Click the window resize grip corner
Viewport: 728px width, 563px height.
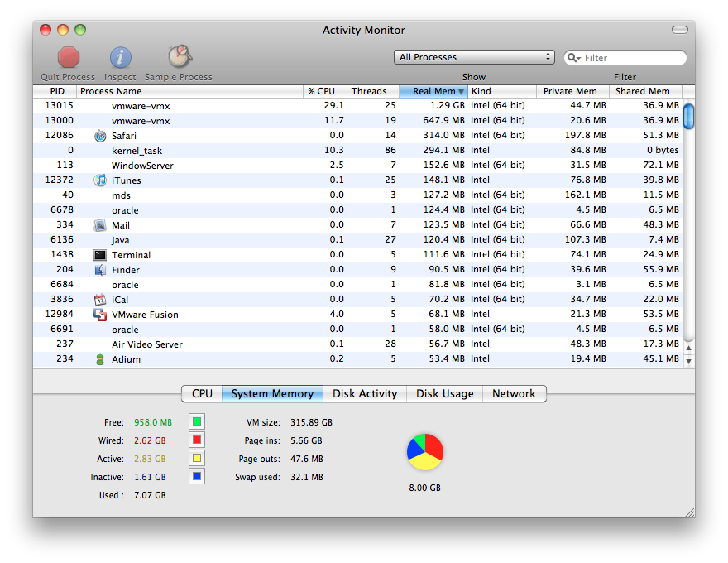click(x=690, y=512)
